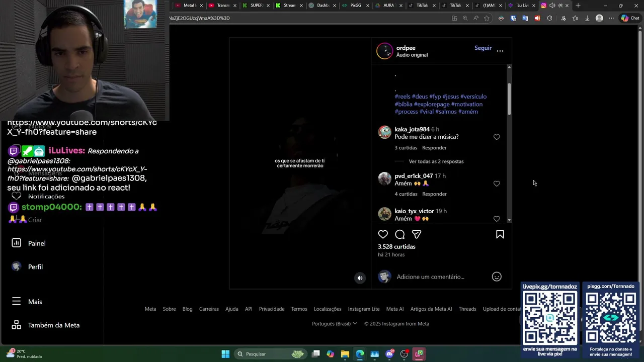Open 'Também da Meta' apps menu
Viewport: 644px width, 362px height.
click(45, 325)
